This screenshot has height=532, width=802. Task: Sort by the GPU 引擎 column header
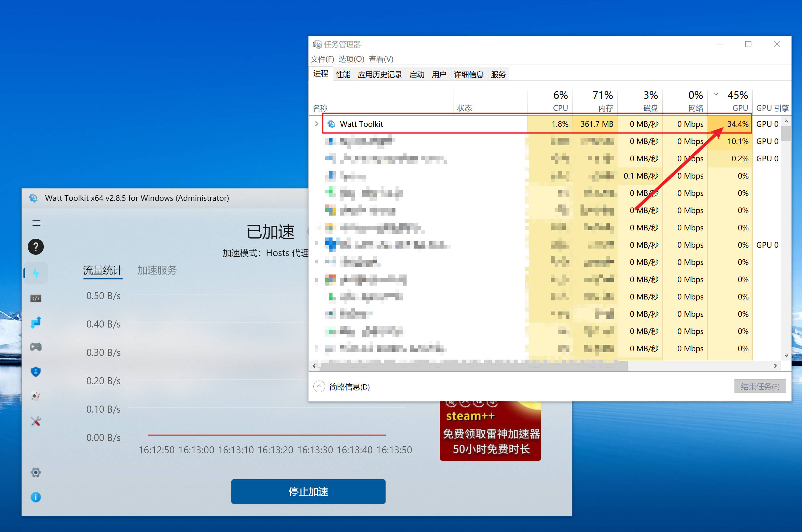pos(772,102)
